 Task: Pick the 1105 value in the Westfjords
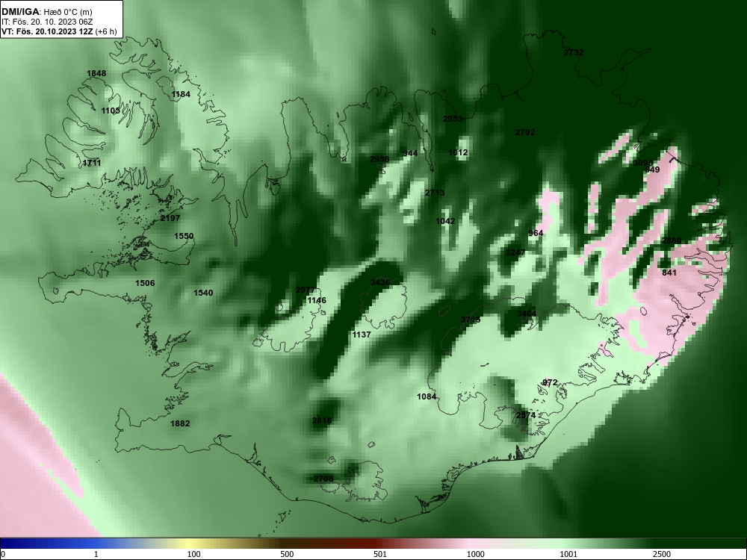coord(111,111)
